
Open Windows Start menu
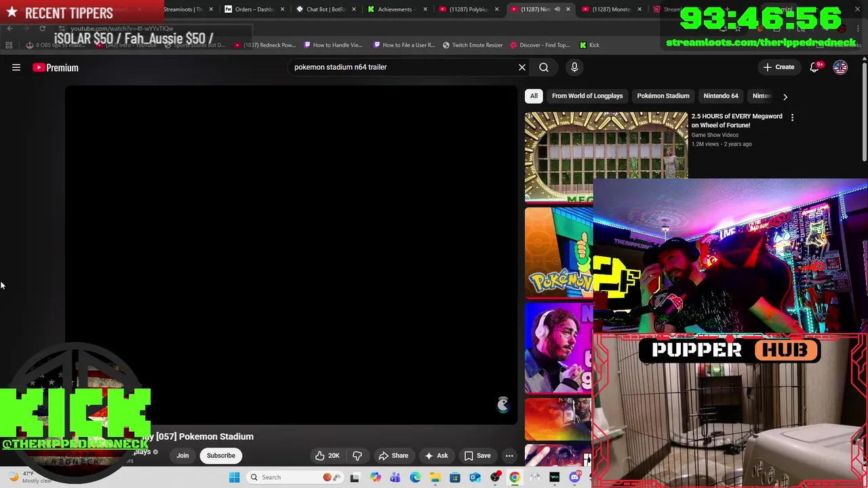pyautogui.click(x=234, y=477)
